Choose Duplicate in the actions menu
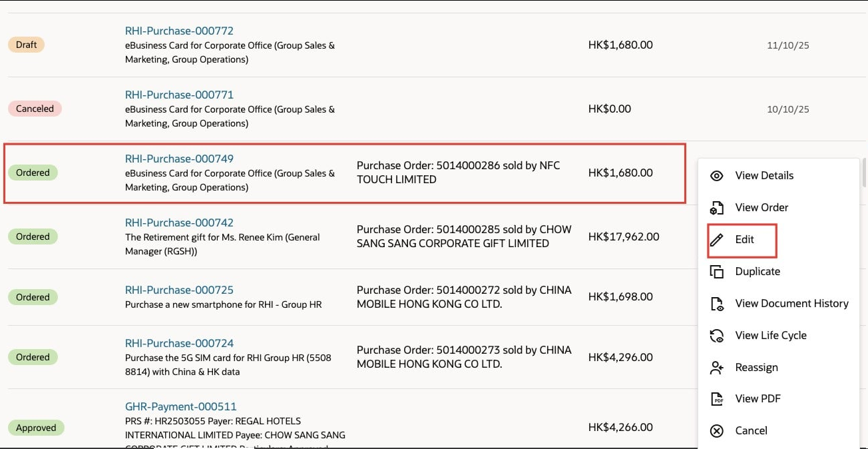The image size is (868, 449). (x=758, y=272)
